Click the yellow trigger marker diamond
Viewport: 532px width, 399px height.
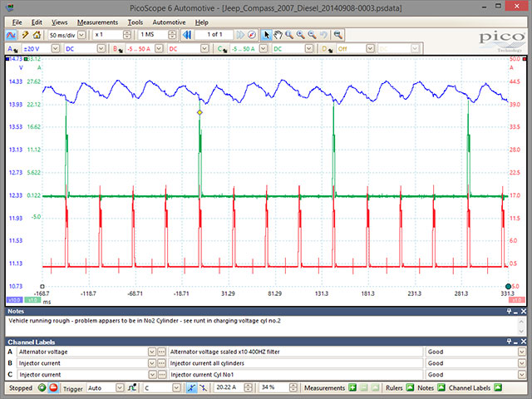point(199,112)
